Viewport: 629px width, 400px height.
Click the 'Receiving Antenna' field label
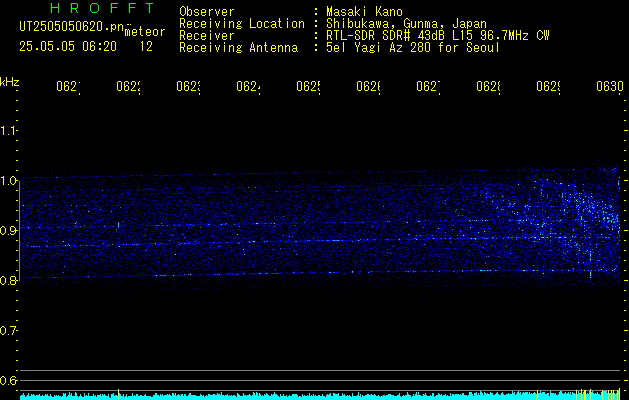239,48
